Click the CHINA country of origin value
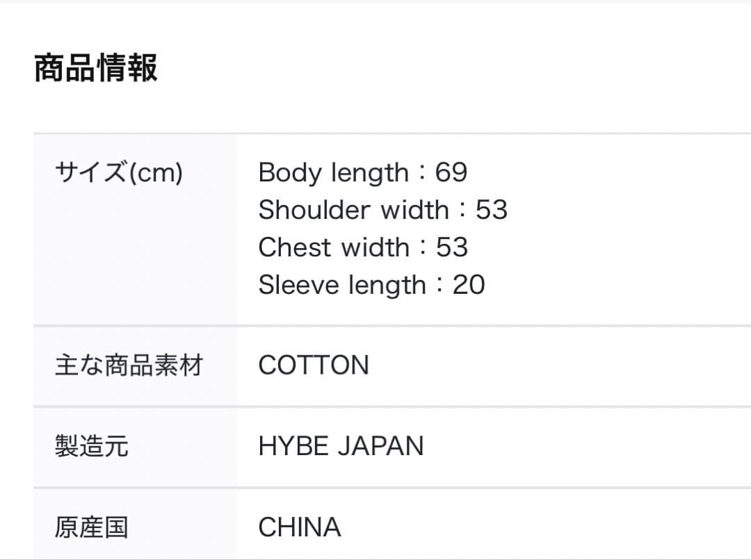Viewport: 751px width, 560px height. [x=300, y=527]
